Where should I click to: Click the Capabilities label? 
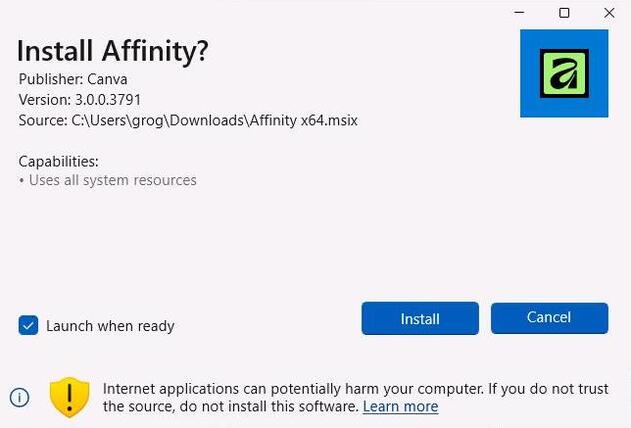(x=59, y=161)
